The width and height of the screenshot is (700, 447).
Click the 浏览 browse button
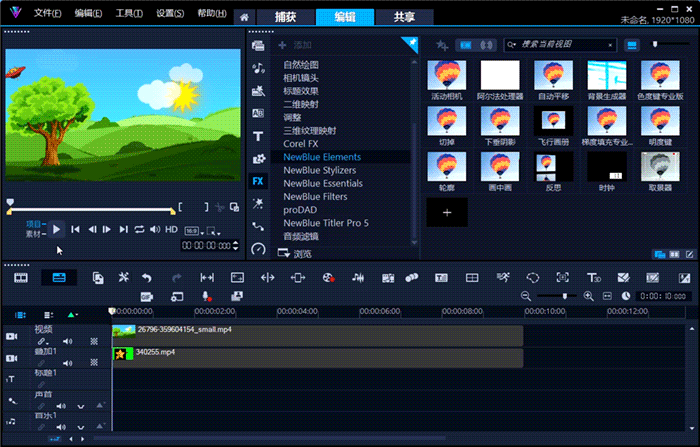point(295,254)
